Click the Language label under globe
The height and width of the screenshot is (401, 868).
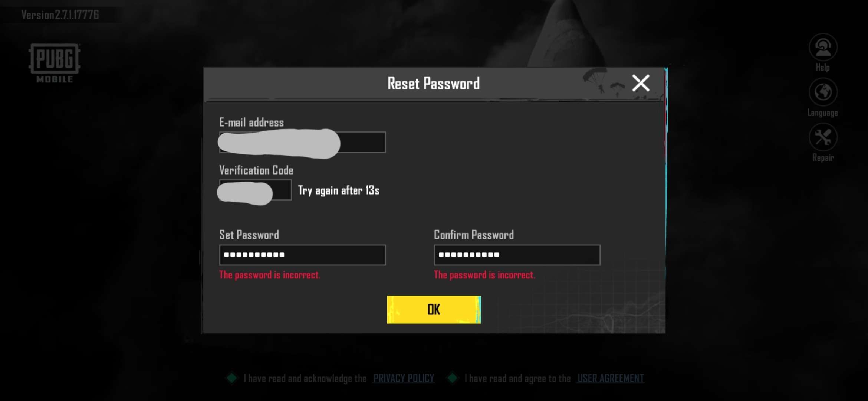[823, 113]
